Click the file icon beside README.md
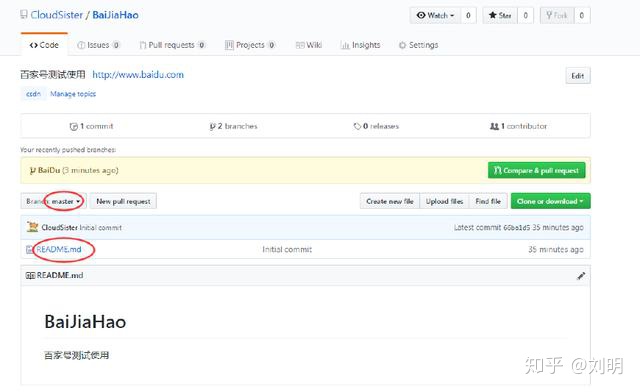 point(29,249)
